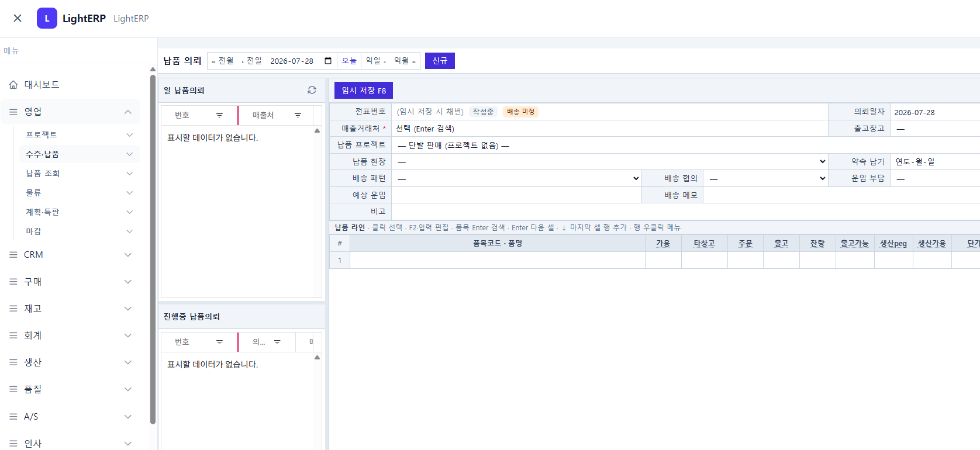Screen dimensions: 980x450
Task: Close the menu with the X icon
Action: (18, 18)
